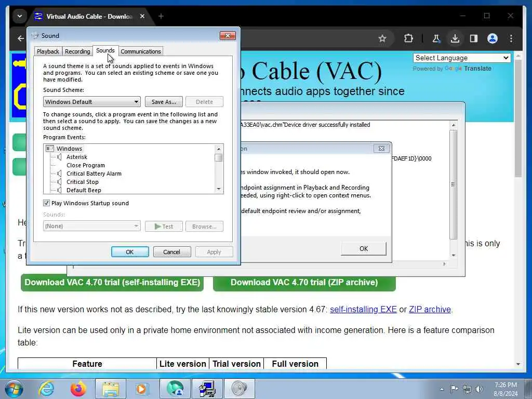Launch Internet Explorer from taskbar
The image size is (532, 399).
[x=46, y=389]
